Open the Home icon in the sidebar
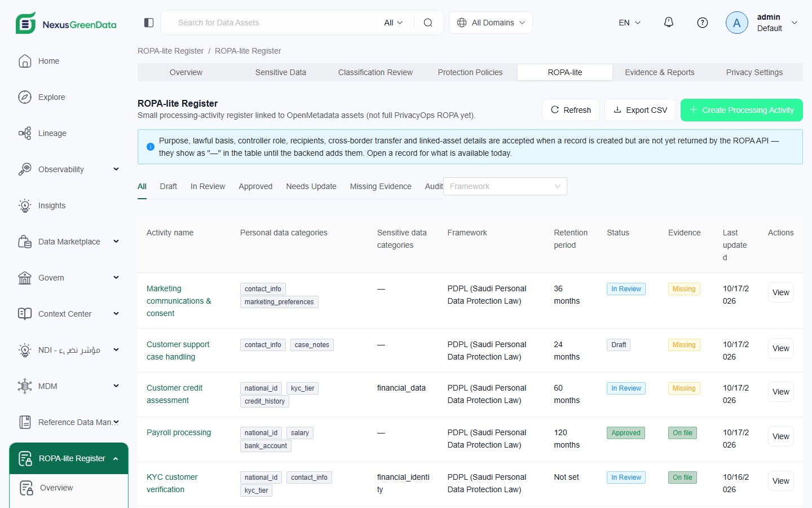 tap(25, 61)
